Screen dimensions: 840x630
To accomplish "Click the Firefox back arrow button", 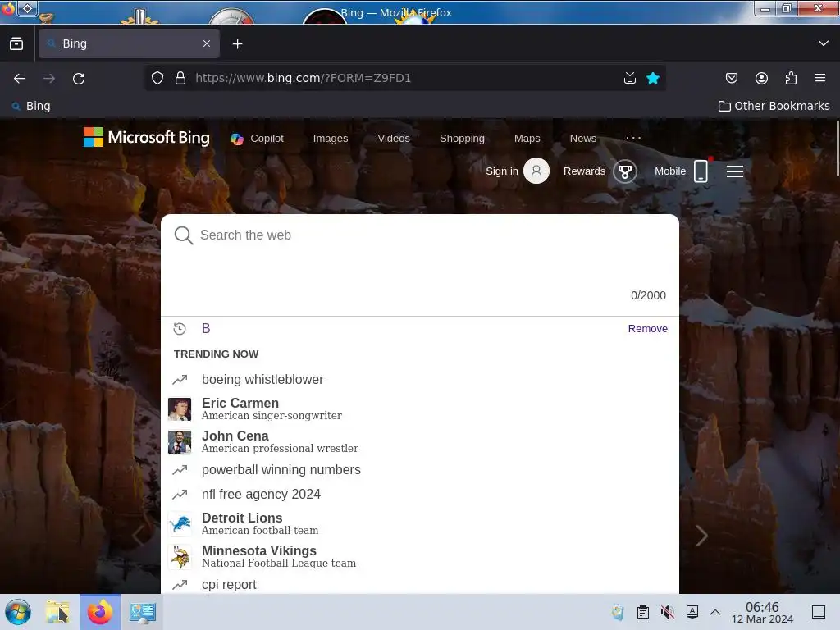I will click(x=20, y=79).
